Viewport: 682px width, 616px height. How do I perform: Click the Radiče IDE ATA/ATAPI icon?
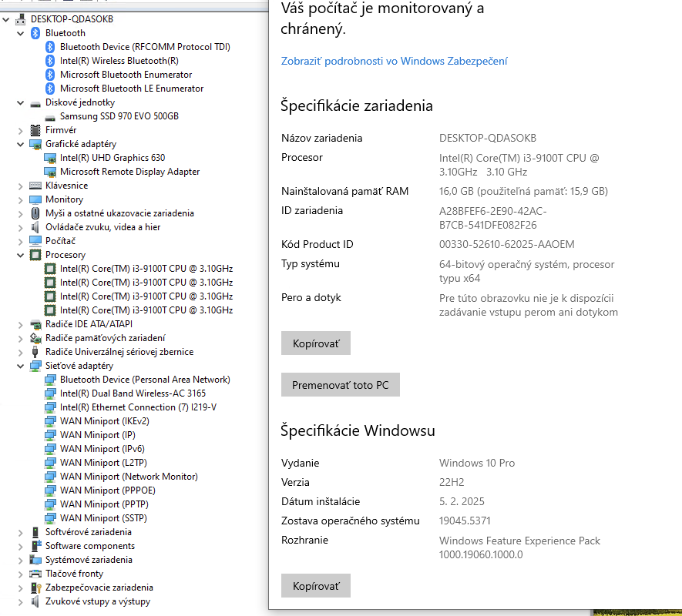coord(35,324)
